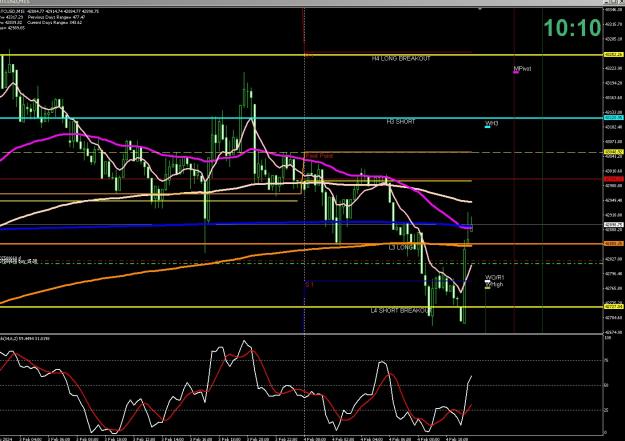
Task: Select the WO/R1 marker label
Action: [495, 278]
